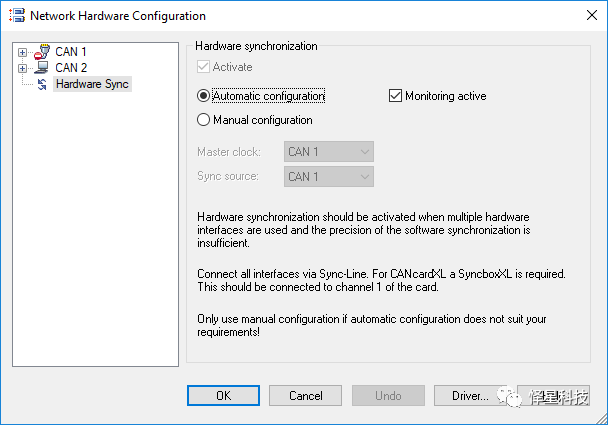Click the Undo button
This screenshot has height=425, width=608.
point(388,395)
